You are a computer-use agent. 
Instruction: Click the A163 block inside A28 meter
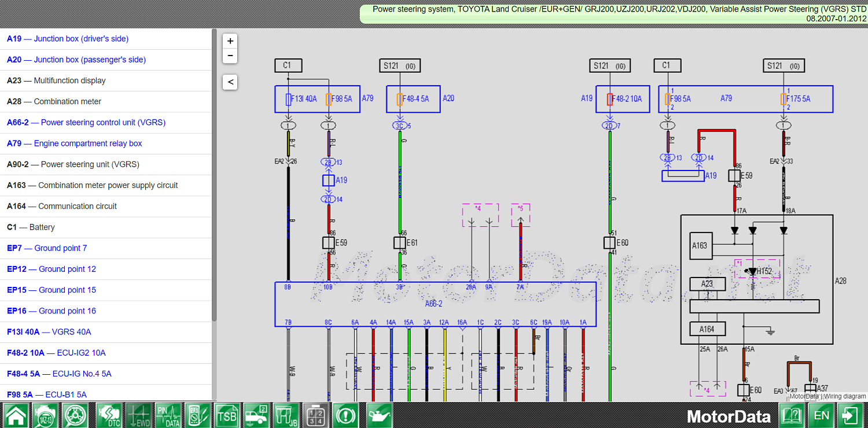pos(700,245)
